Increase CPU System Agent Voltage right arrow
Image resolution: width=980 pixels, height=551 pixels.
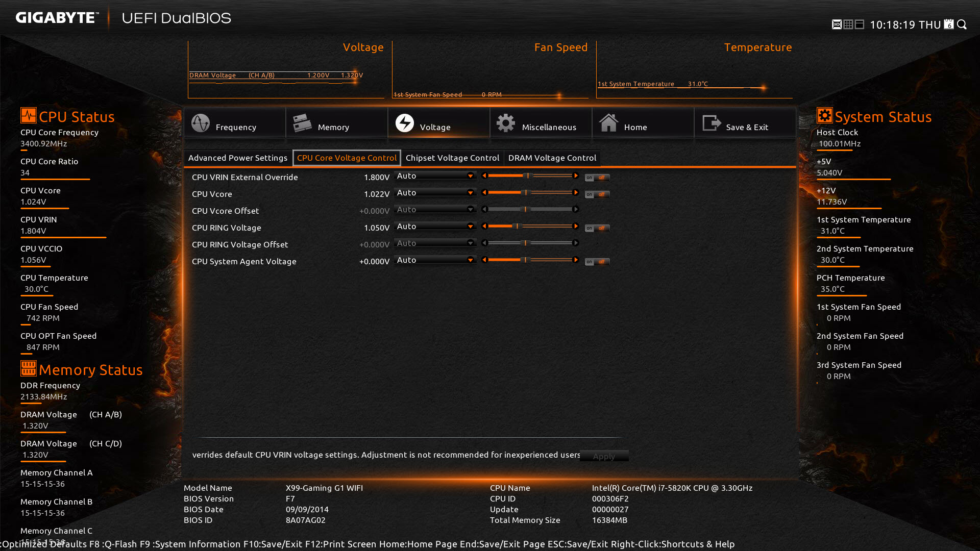click(576, 260)
